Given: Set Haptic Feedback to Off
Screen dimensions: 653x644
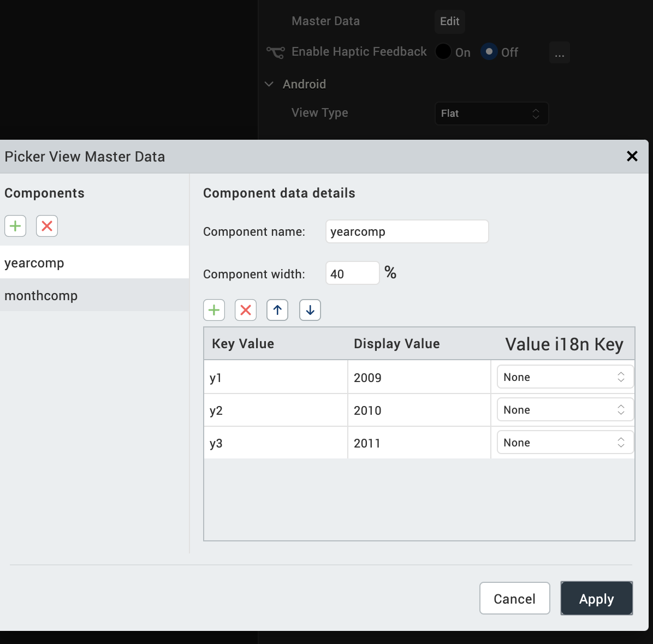Looking at the screenshot, I should point(489,52).
